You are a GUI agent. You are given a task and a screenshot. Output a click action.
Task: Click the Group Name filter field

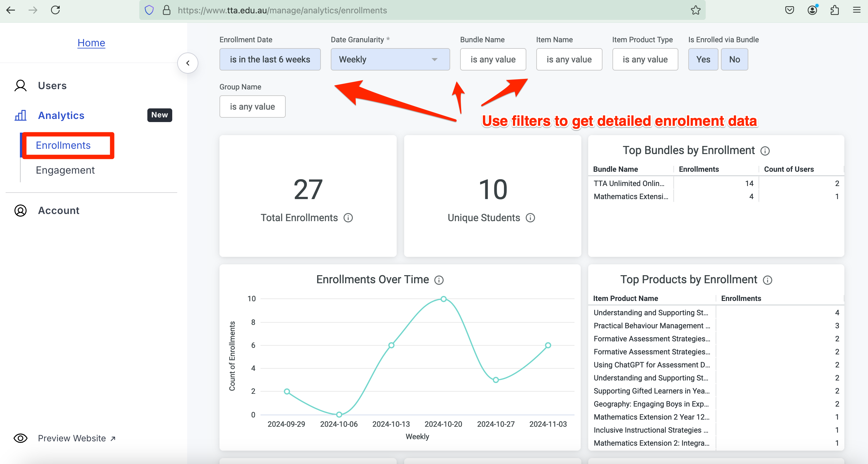point(252,107)
